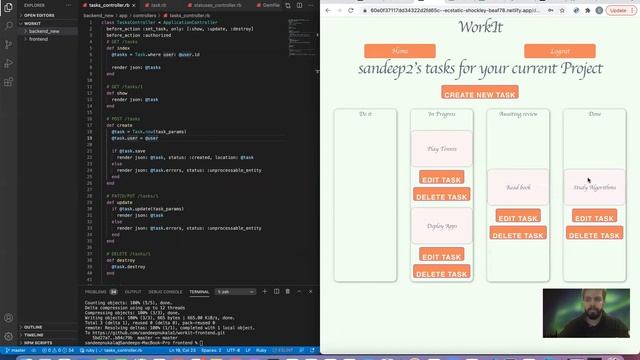Image resolution: width=640 pixels, height=360 pixels.
Task: Click DELETE TASK under Read book
Action: (x=518, y=233)
